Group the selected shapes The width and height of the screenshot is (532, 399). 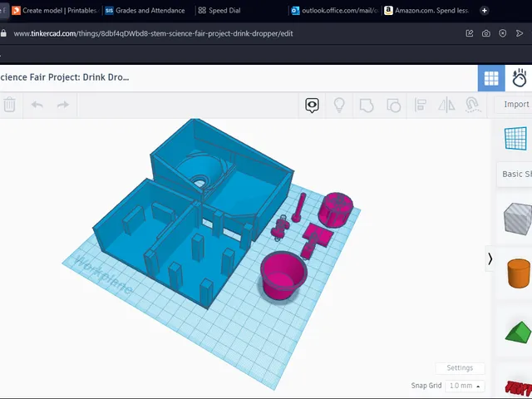tap(367, 106)
